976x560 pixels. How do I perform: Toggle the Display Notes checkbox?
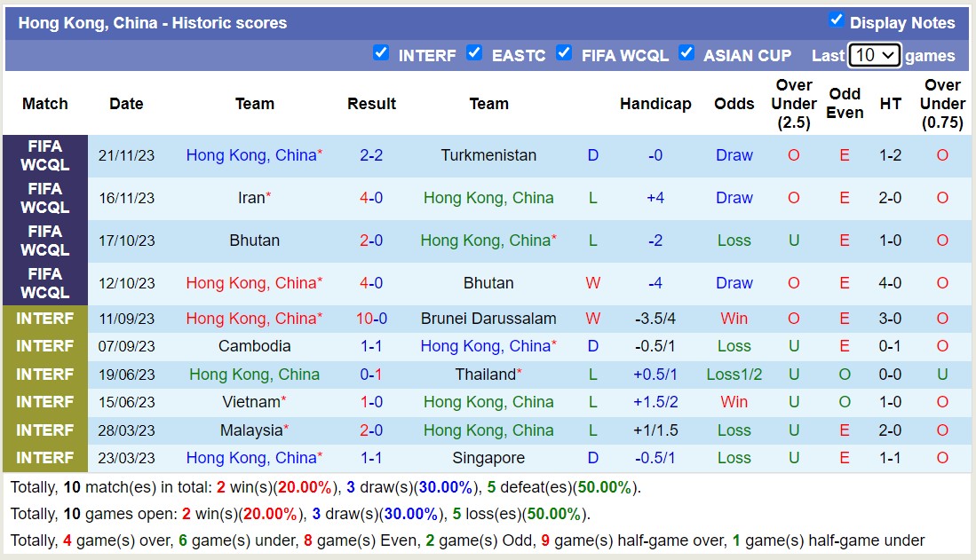[x=836, y=20]
